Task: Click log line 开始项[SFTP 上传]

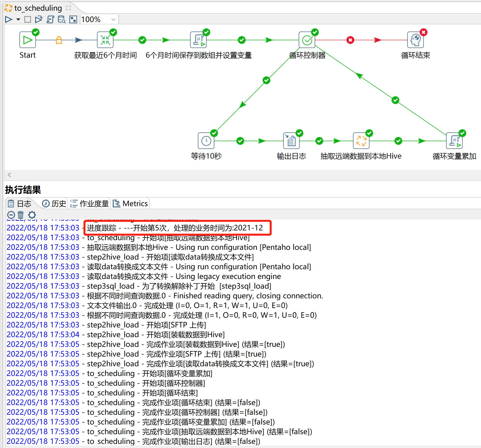Action: point(106,325)
